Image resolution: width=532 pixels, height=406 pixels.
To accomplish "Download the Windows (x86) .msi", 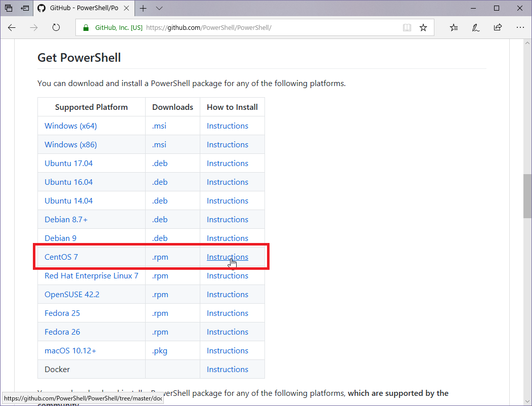I will click(159, 144).
